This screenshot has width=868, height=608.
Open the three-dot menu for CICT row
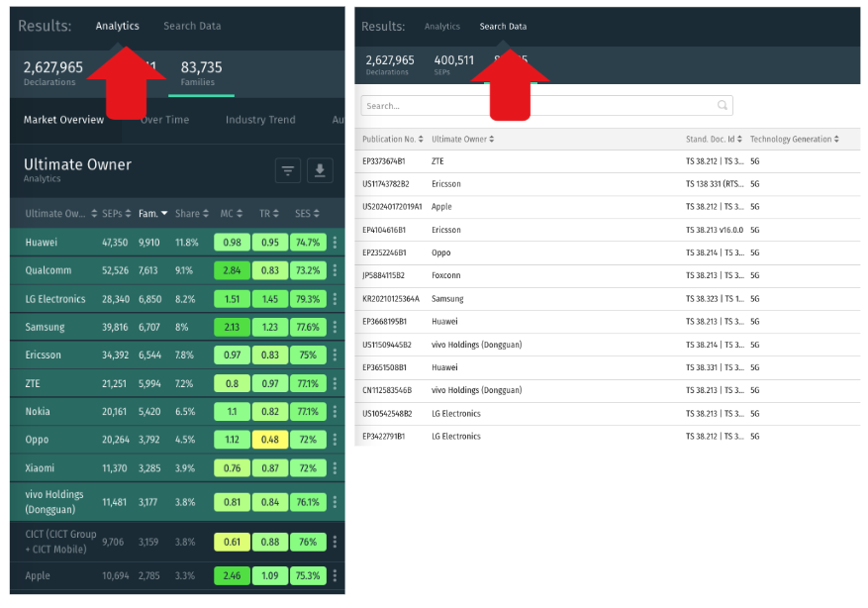(x=335, y=542)
